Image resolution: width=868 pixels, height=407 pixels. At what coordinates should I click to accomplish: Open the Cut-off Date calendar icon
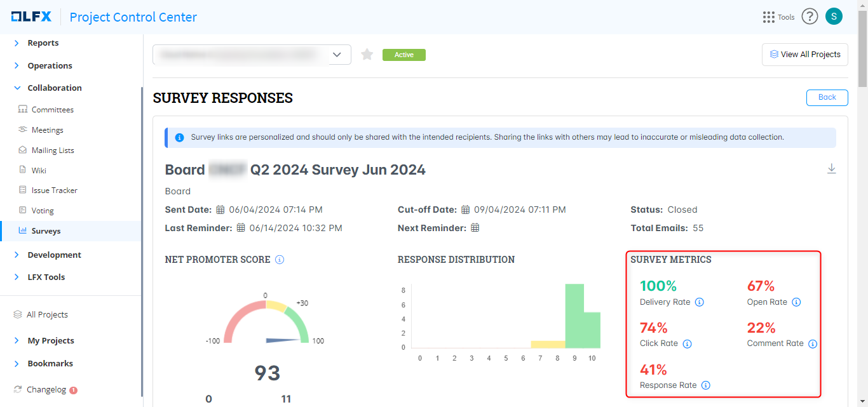(x=466, y=210)
